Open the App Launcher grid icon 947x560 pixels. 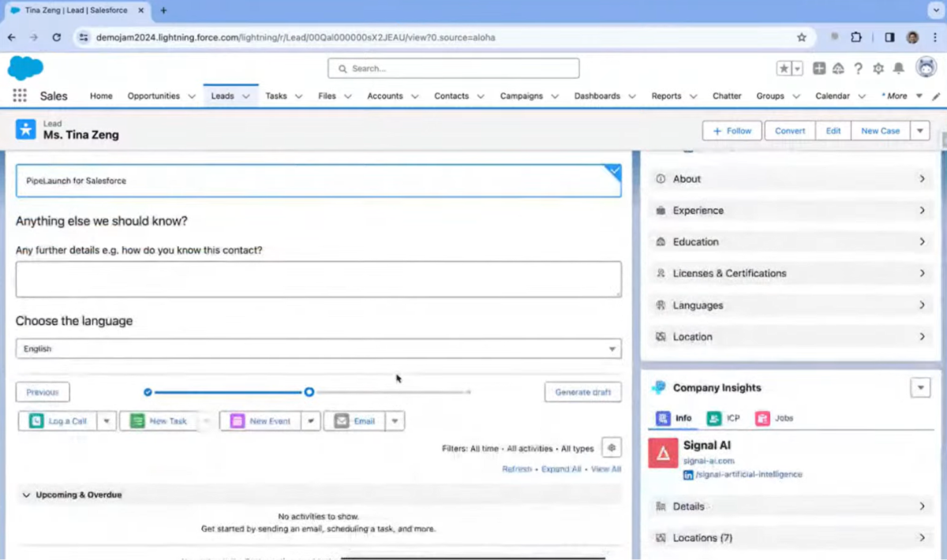click(x=20, y=95)
